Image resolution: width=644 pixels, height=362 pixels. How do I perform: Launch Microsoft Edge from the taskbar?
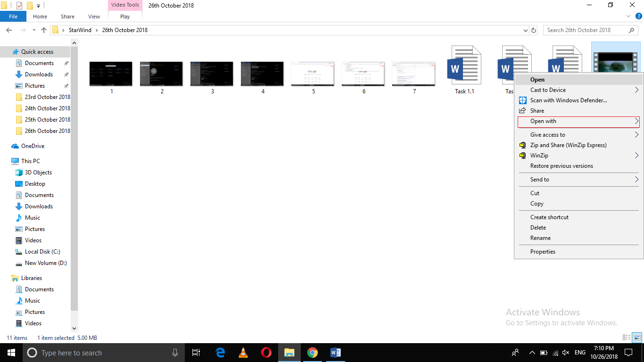[220, 353]
